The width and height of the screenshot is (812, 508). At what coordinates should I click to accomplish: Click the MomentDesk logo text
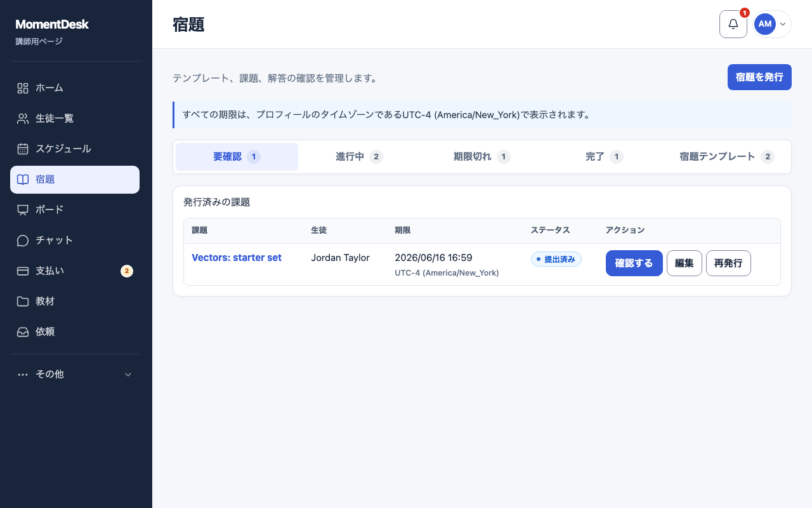[52, 25]
